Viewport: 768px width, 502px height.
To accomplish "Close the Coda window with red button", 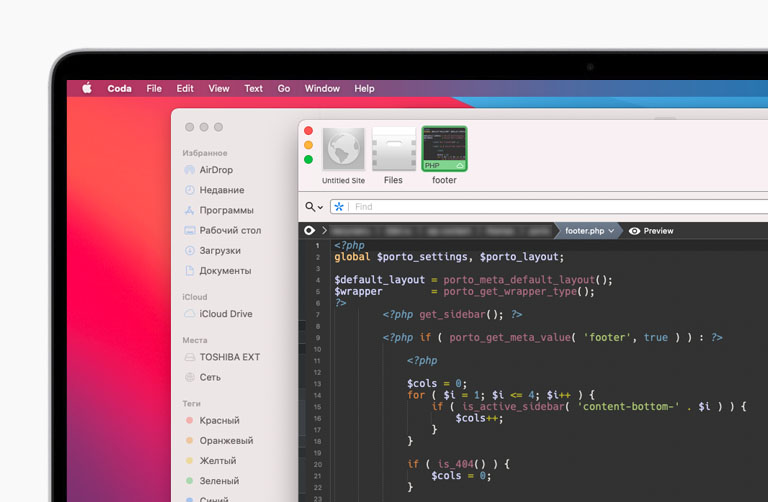I will [x=308, y=131].
